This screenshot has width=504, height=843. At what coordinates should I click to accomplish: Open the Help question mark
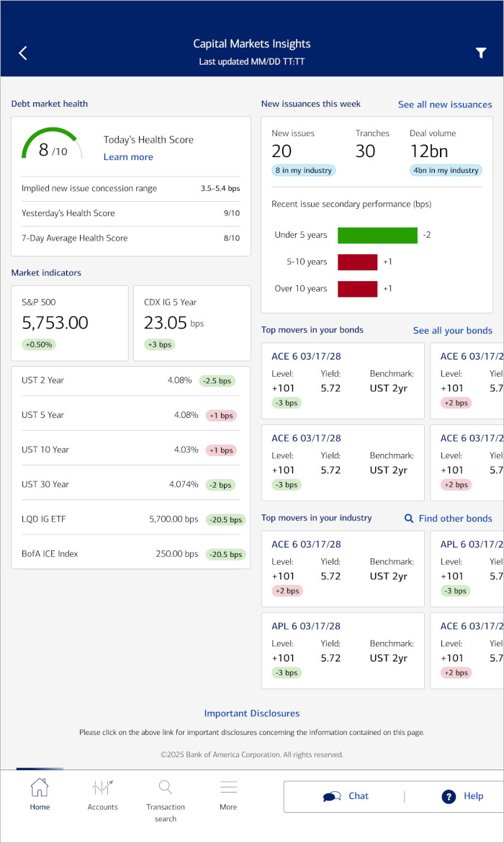[x=462, y=796]
